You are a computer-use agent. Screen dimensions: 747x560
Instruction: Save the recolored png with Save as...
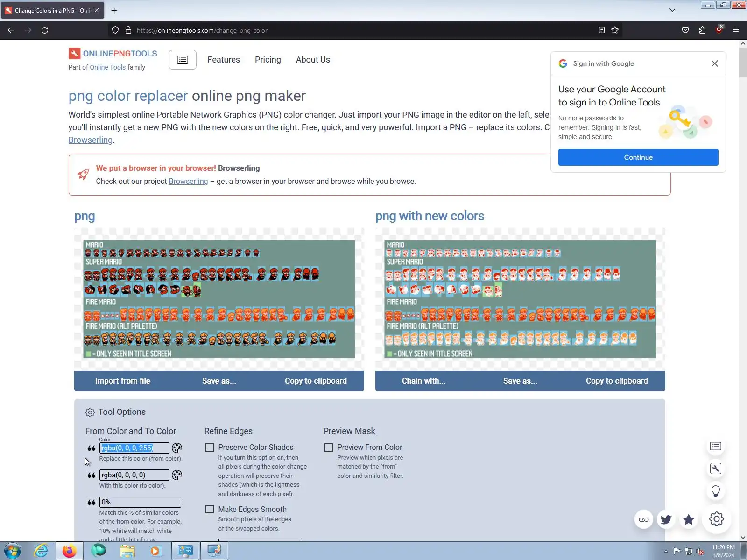(x=520, y=381)
